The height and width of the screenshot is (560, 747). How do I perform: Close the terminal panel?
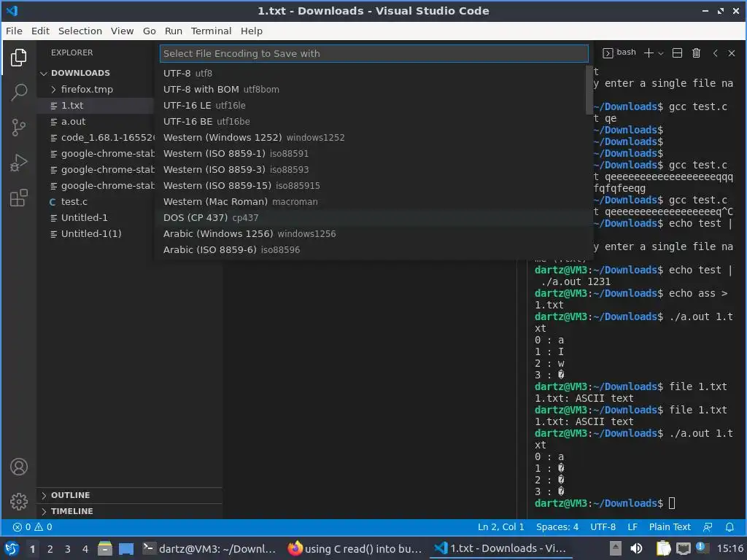(732, 52)
